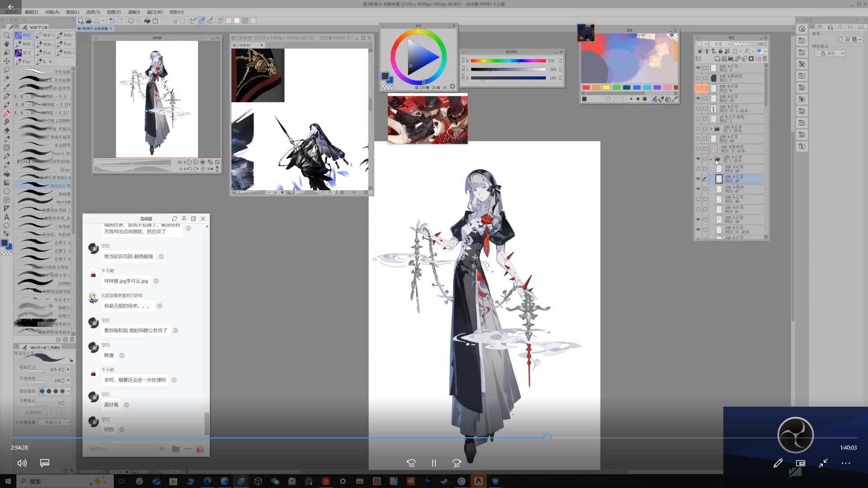Hide layer 图层 3 via eye icon

(x=698, y=68)
